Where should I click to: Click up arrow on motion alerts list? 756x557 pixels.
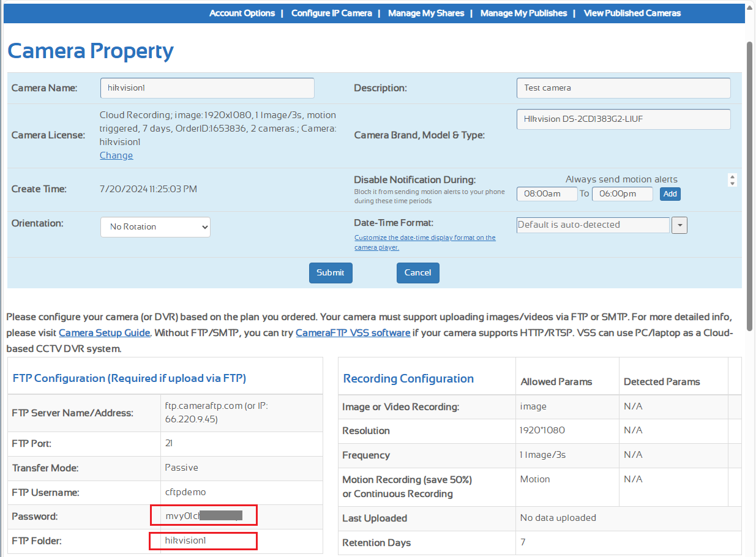(732, 176)
